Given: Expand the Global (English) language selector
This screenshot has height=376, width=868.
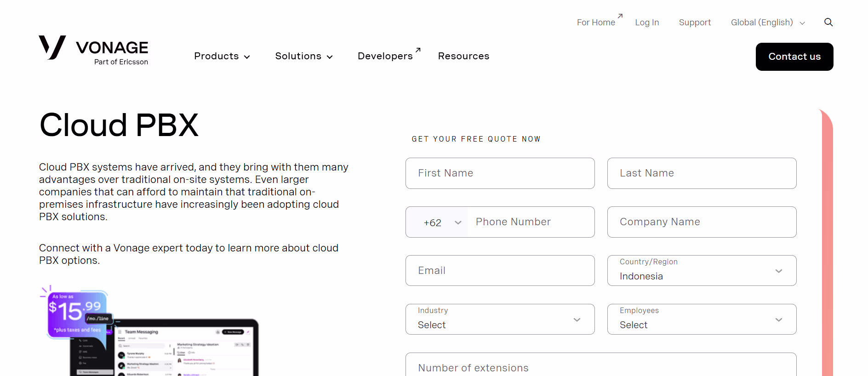Looking at the screenshot, I should click(768, 23).
